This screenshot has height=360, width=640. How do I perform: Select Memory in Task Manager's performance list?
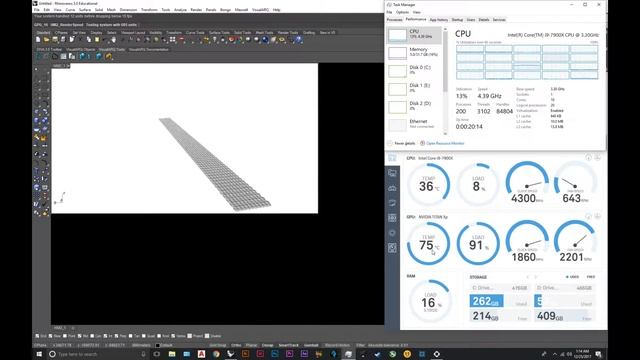click(x=414, y=52)
